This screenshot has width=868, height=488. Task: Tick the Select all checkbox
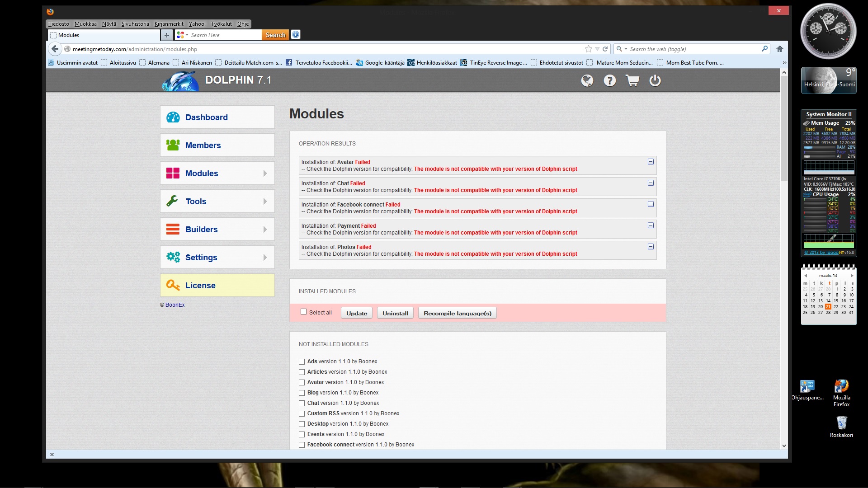[304, 312]
